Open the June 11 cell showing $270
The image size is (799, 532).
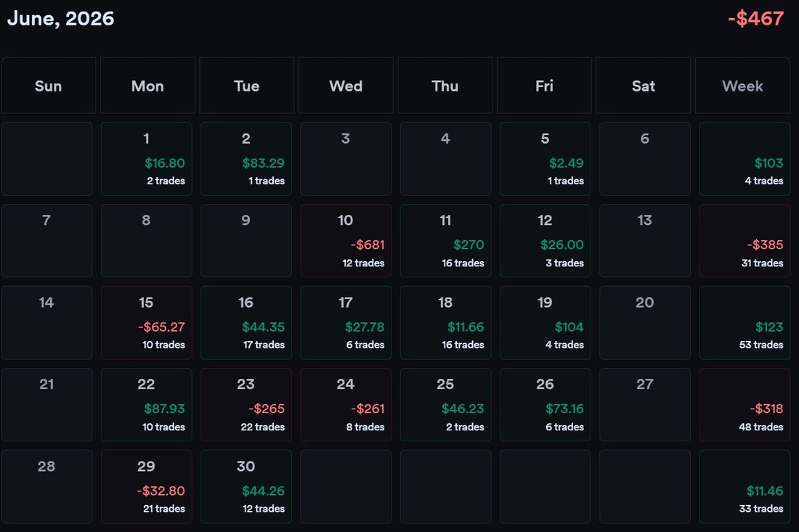point(446,241)
